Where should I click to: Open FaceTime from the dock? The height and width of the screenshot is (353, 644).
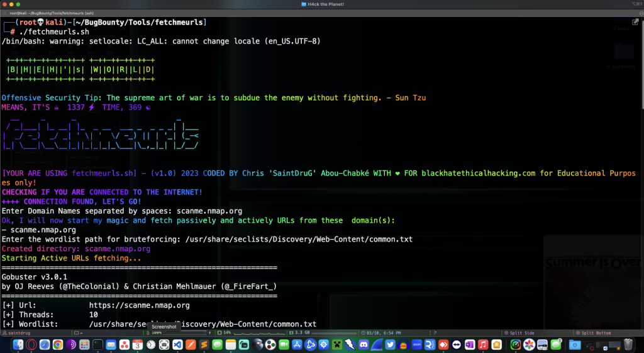point(284,344)
